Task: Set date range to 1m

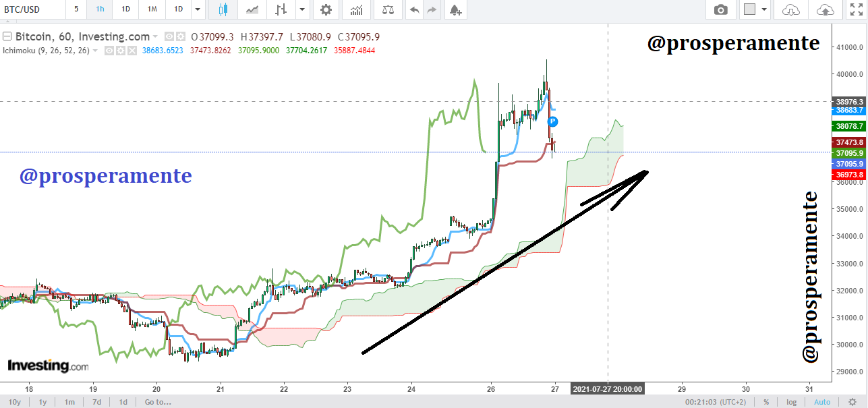Action: (x=69, y=401)
